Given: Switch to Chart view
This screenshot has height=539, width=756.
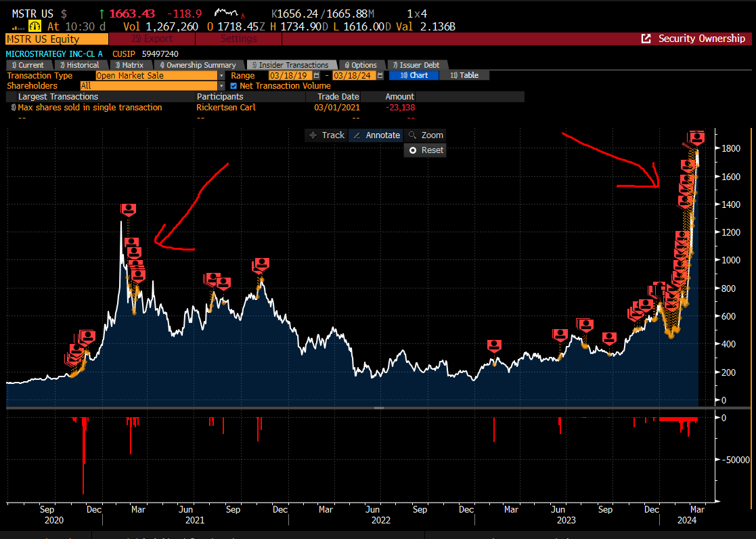Looking at the screenshot, I should click(414, 75).
